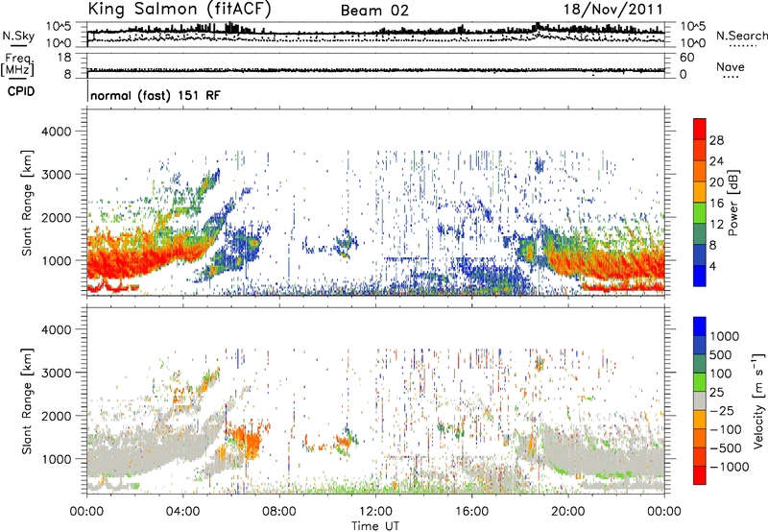This screenshot has width=768, height=532.
Task: Click the 'N.Sky' legend label
Action: pyautogui.click(x=18, y=36)
